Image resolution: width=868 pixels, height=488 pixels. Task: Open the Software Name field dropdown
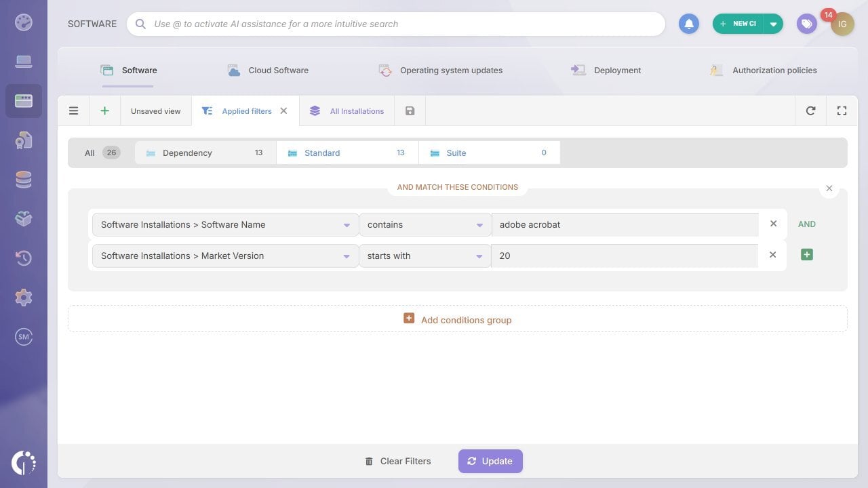coord(347,224)
